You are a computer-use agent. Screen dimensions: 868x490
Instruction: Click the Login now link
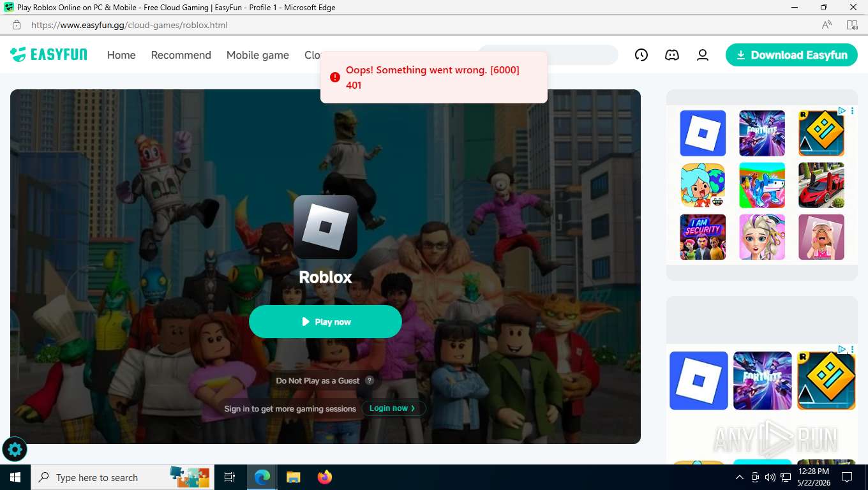393,408
